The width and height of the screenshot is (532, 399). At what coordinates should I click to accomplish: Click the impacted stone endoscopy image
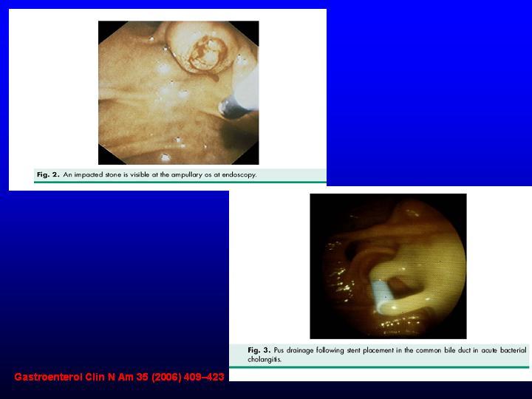[179, 92]
